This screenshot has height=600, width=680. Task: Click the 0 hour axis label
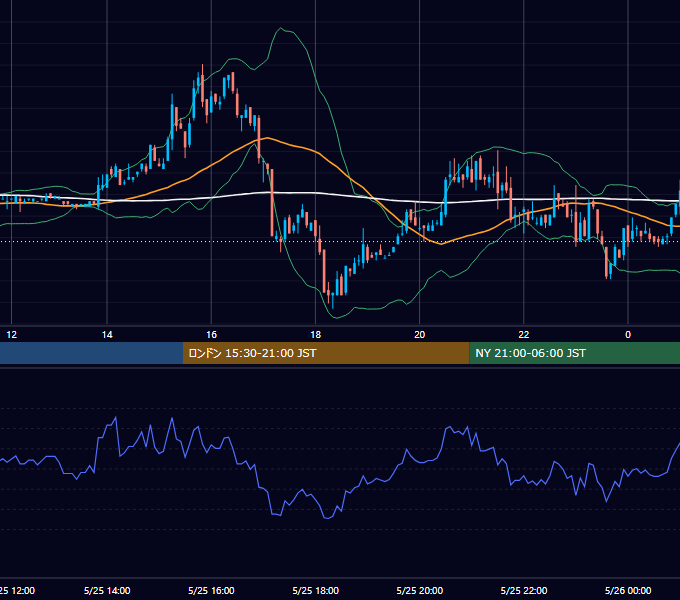628,335
